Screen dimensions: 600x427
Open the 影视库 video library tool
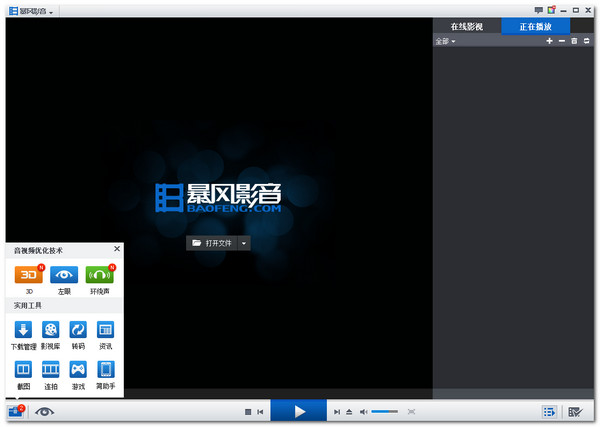51,329
